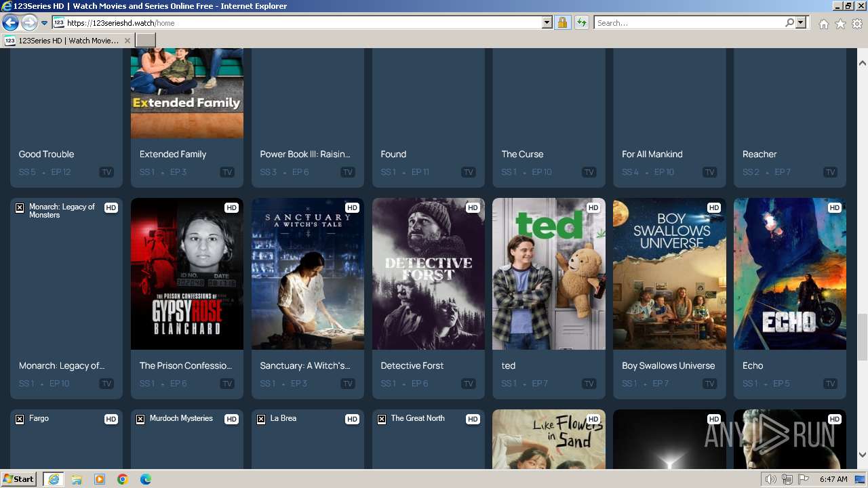Select the 123Series HD browser tab

(68, 41)
